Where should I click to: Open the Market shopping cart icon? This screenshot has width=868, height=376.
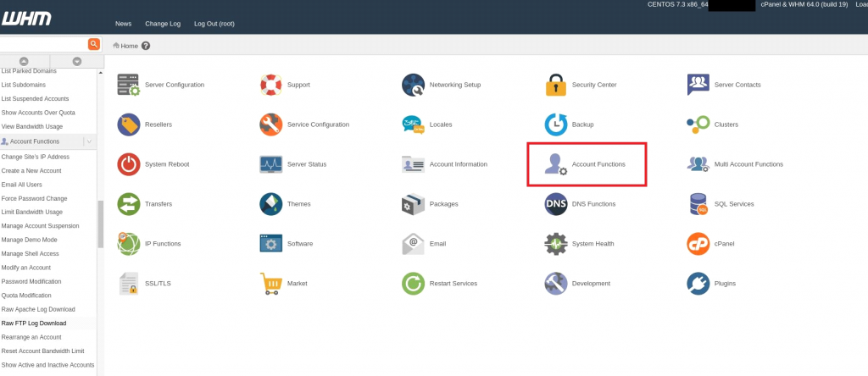[270, 283]
